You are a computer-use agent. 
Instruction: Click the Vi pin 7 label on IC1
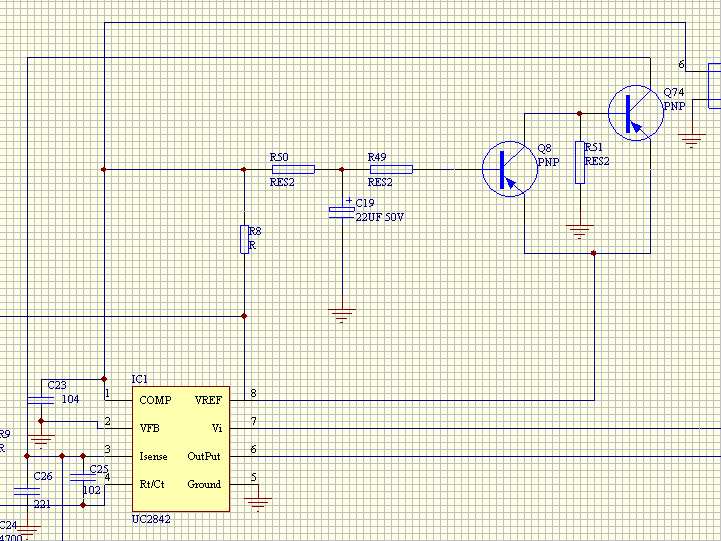tap(217, 428)
